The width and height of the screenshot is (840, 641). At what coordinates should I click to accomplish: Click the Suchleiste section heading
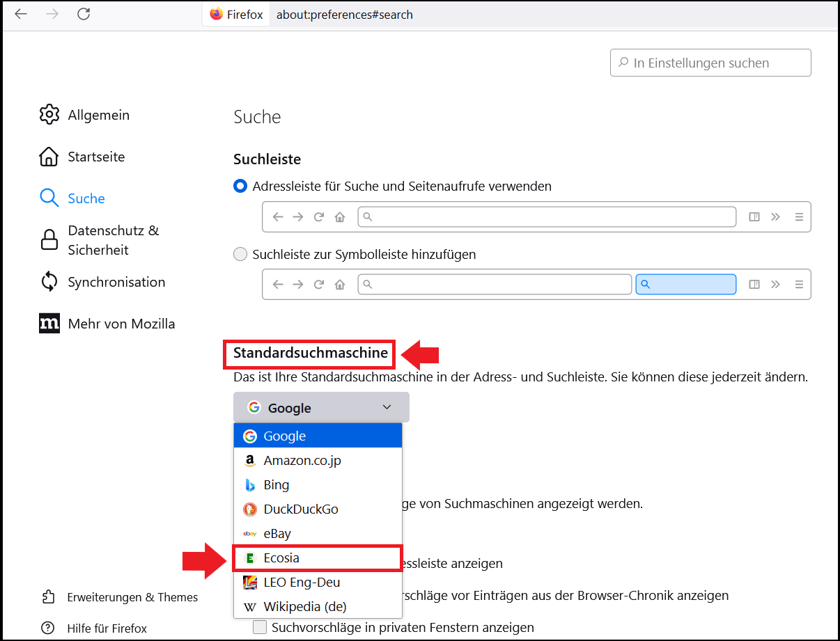(267, 159)
